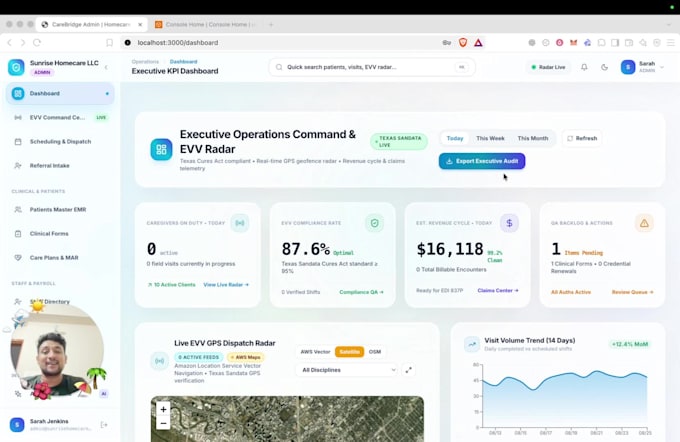
Task: Open Clinical Forms page
Action: 60,234
